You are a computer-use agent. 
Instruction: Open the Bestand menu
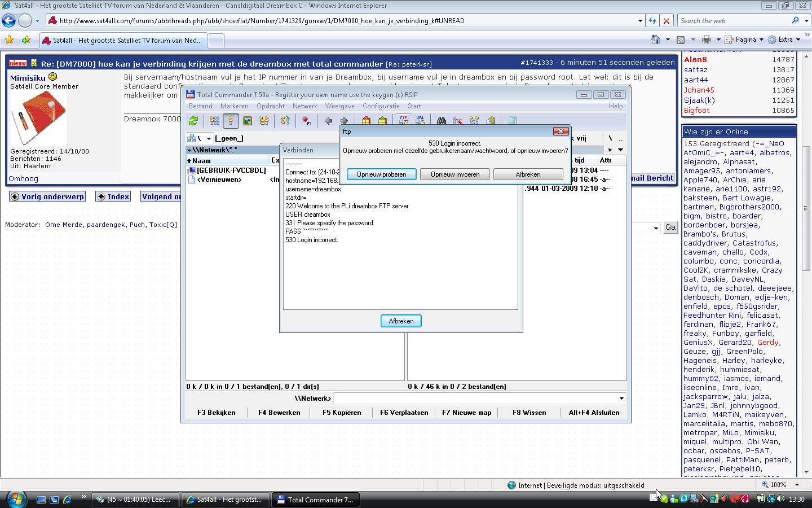pos(201,106)
